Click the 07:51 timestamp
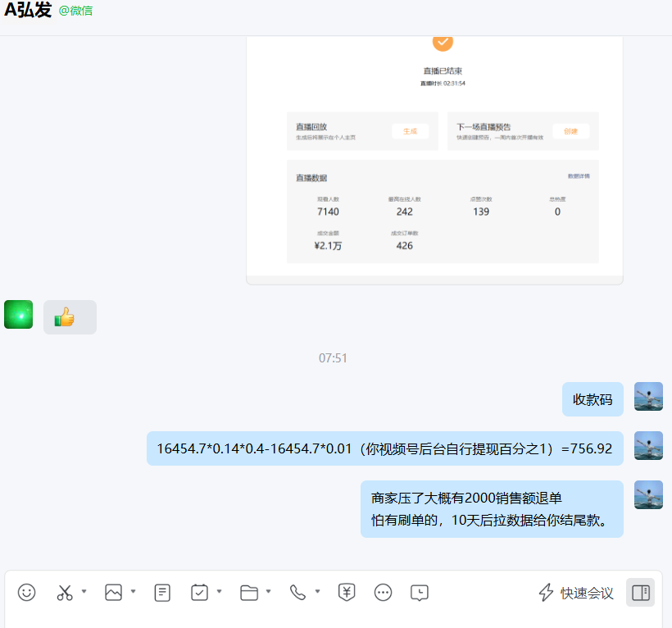 tap(333, 358)
